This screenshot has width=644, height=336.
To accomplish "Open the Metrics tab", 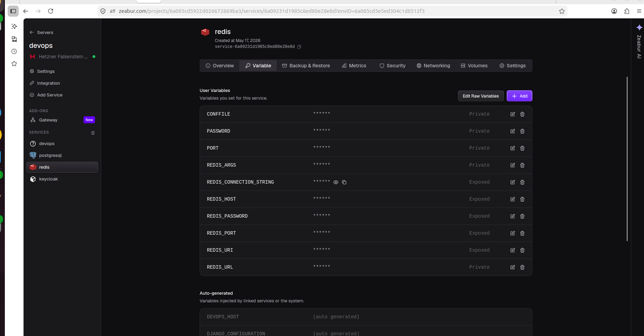I will point(354,66).
